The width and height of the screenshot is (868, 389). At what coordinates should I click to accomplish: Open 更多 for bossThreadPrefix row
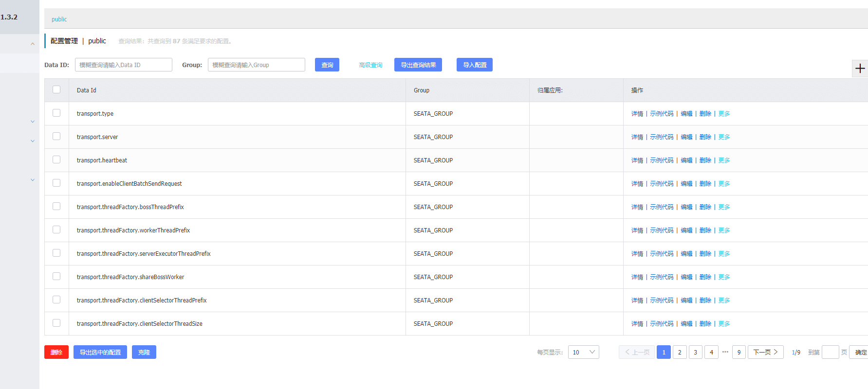[724, 207]
